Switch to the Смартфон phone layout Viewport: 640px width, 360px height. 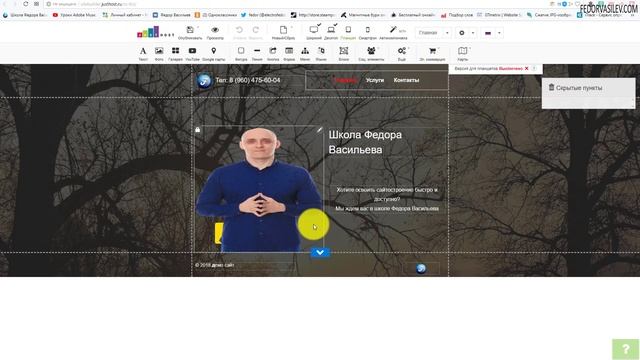368,30
